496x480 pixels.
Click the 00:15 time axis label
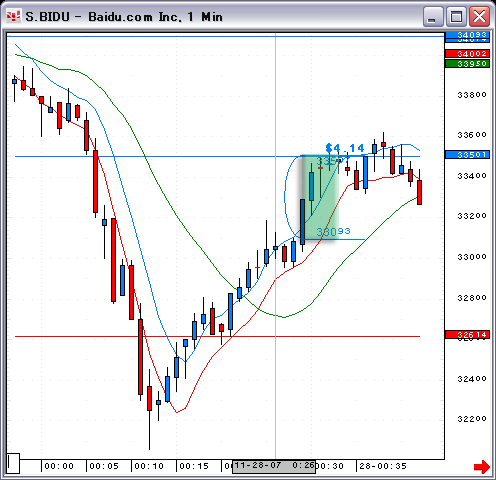pyautogui.click(x=194, y=466)
